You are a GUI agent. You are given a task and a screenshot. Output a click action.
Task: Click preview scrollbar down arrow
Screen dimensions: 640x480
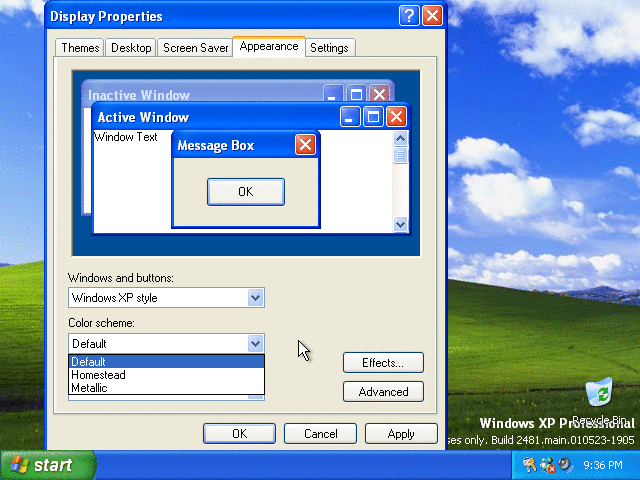coord(400,224)
